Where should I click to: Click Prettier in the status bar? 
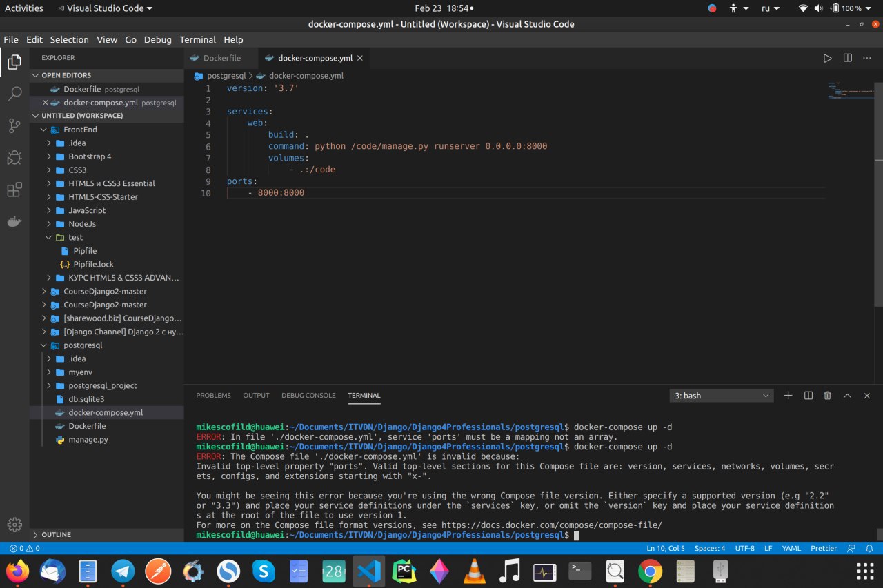tap(824, 549)
